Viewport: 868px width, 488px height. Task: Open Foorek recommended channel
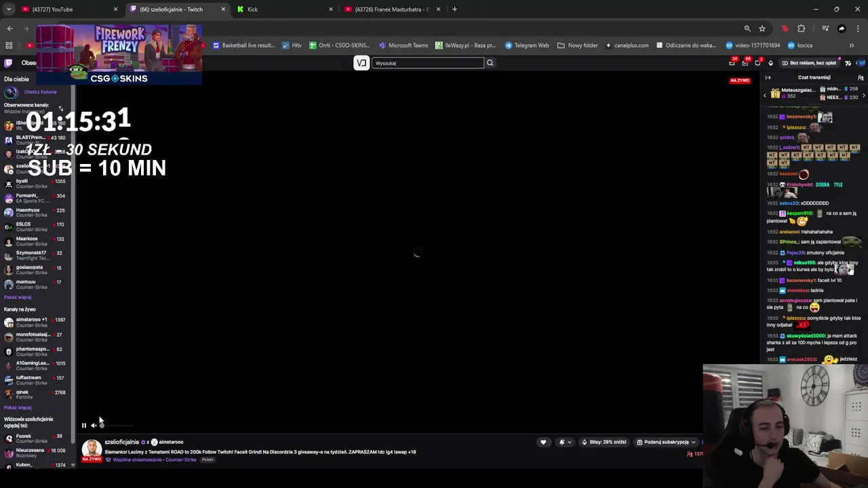[x=35, y=439]
